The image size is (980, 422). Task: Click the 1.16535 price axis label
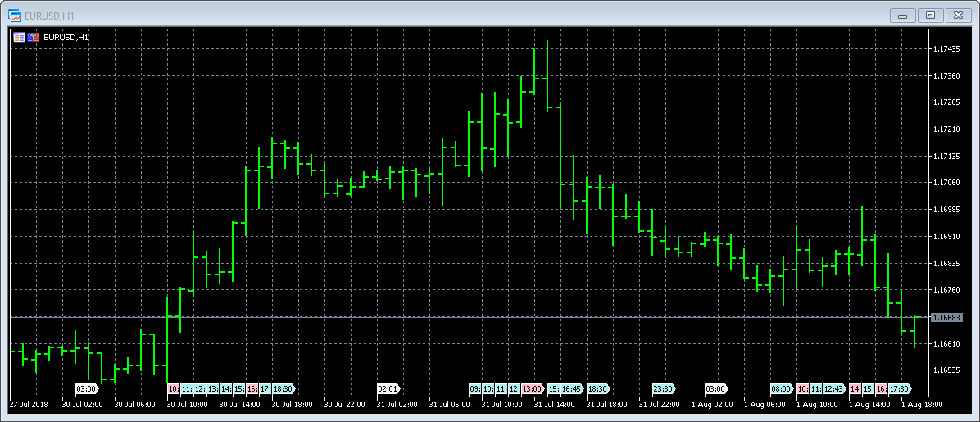coord(946,370)
